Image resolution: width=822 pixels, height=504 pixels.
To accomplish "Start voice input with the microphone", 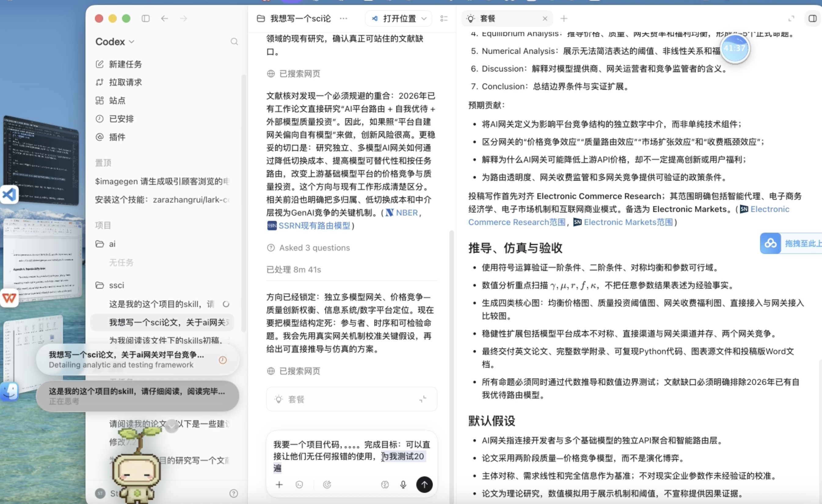I will pos(403,484).
